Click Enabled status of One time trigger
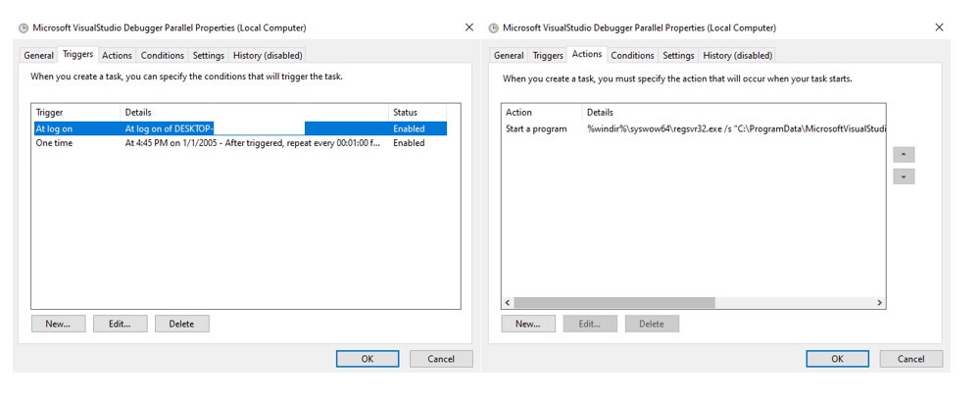 tap(409, 143)
